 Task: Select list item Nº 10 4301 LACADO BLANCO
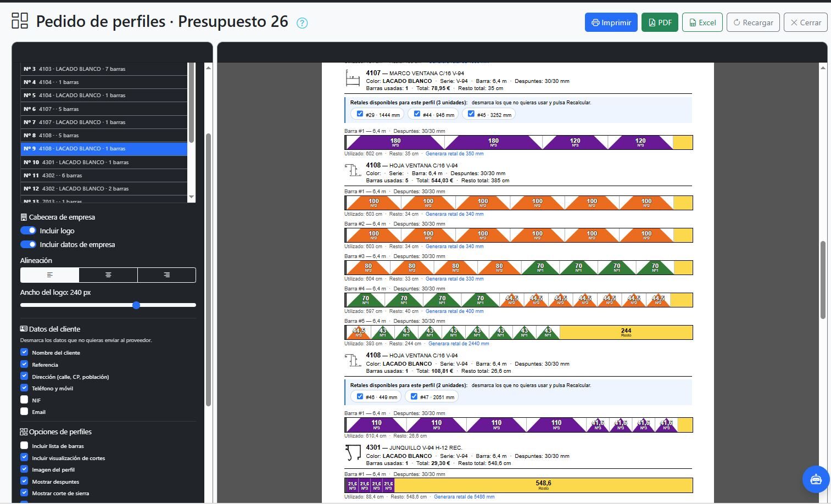pyautogui.click(x=104, y=162)
